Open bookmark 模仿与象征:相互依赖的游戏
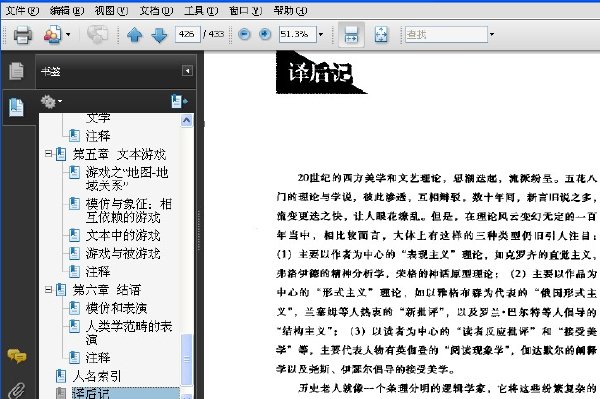Viewport: 600px width, 399px height. pyautogui.click(x=128, y=210)
